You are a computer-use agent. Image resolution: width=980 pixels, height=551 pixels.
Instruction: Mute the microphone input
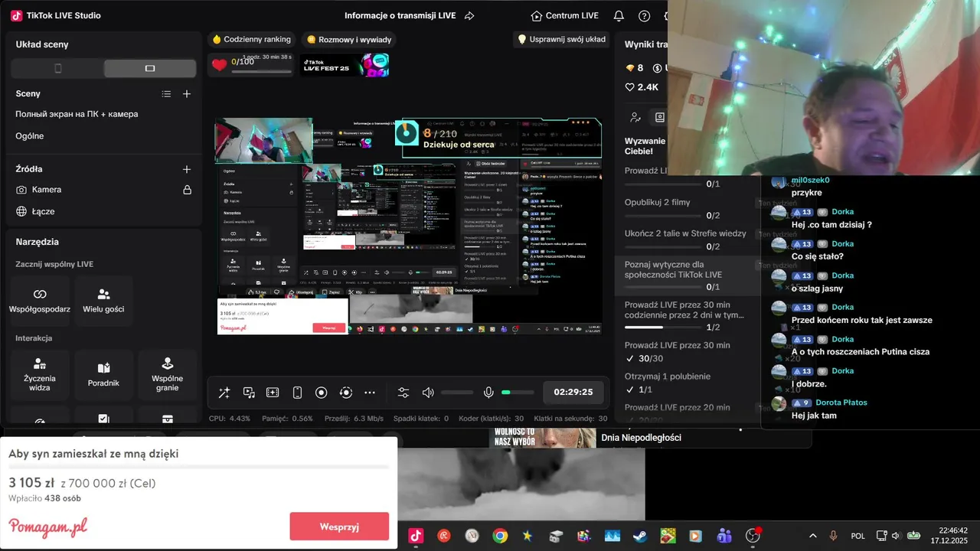click(x=488, y=393)
